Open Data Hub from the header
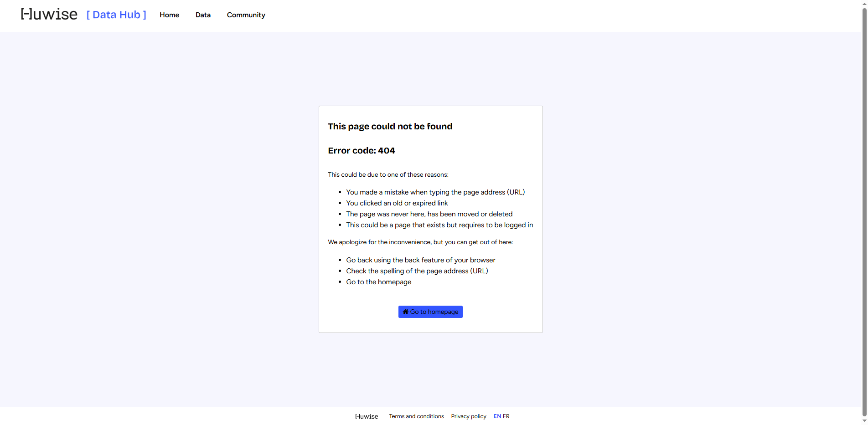868x425 pixels. click(116, 15)
